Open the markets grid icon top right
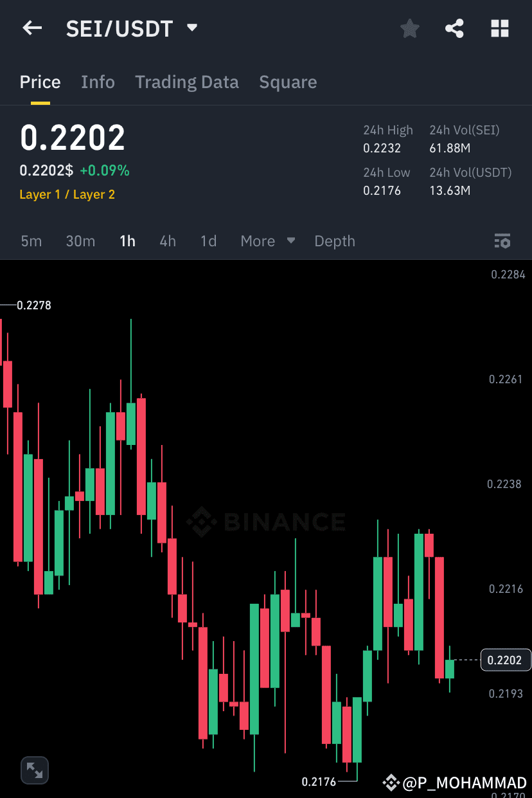 (500, 28)
